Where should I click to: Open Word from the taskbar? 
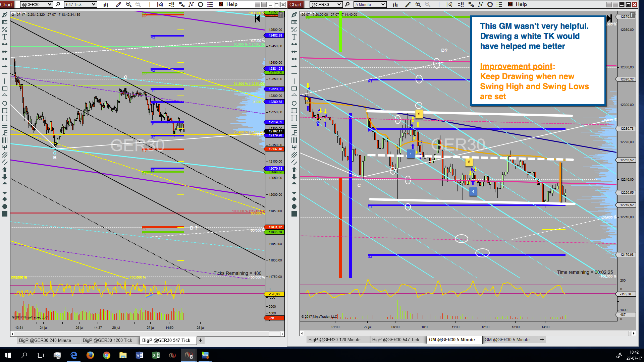(139, 355)
